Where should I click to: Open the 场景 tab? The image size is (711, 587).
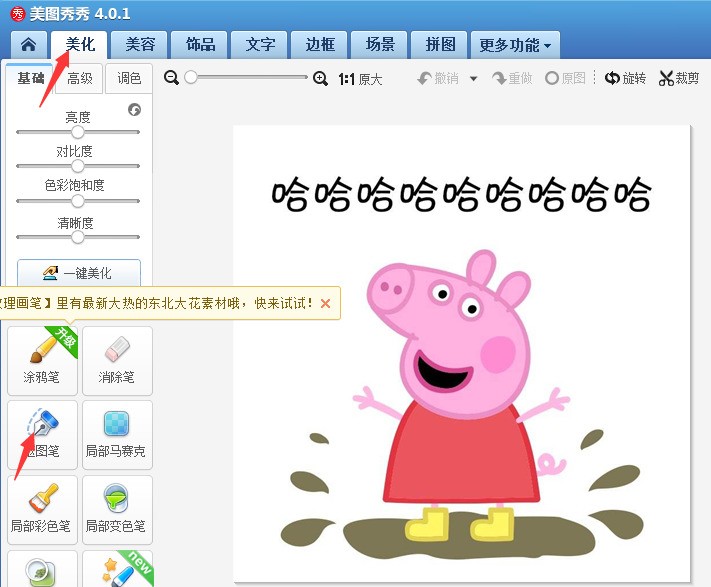click(x=379, y=45)
